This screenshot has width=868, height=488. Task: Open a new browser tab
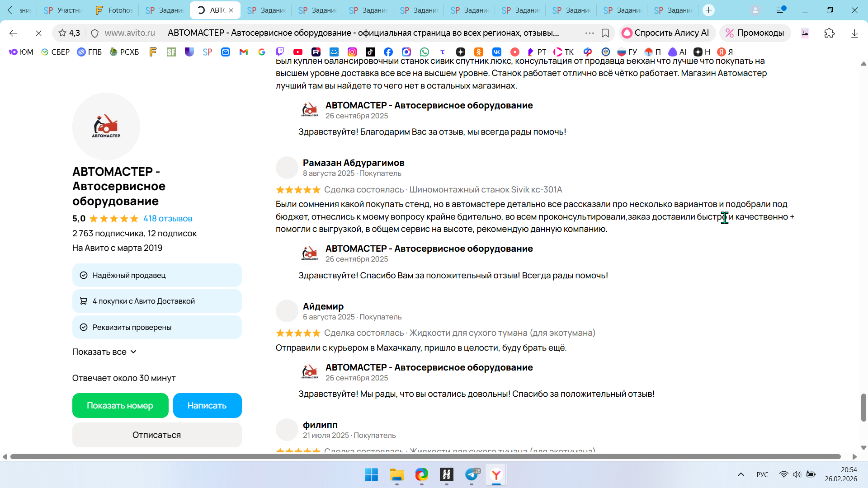pyautogui.click(x=708, y=10)
